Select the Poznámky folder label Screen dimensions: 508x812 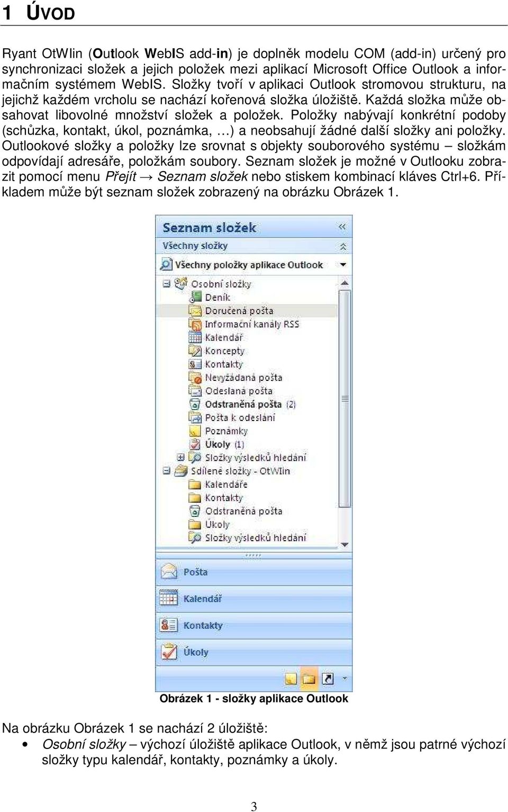226,431
